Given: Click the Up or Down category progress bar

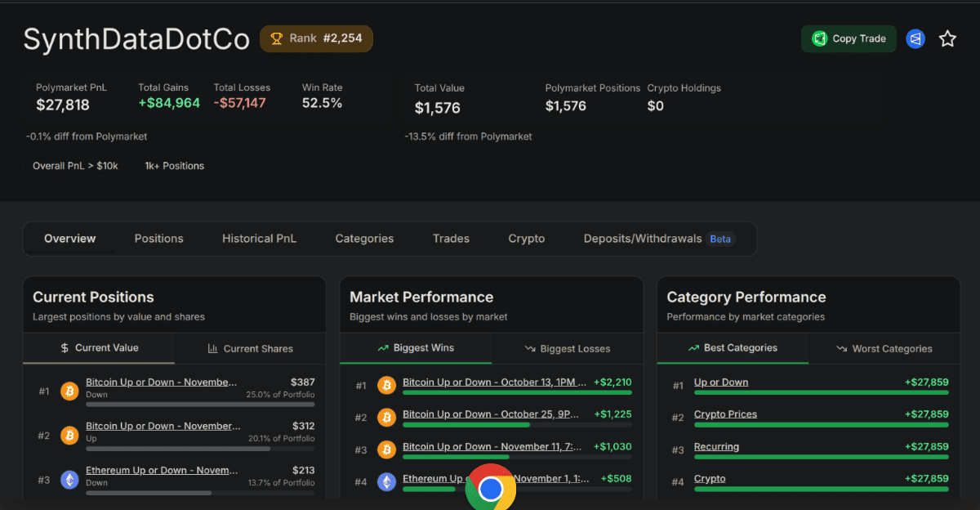Looking at the screenshot, I should (x=821, y=393).
